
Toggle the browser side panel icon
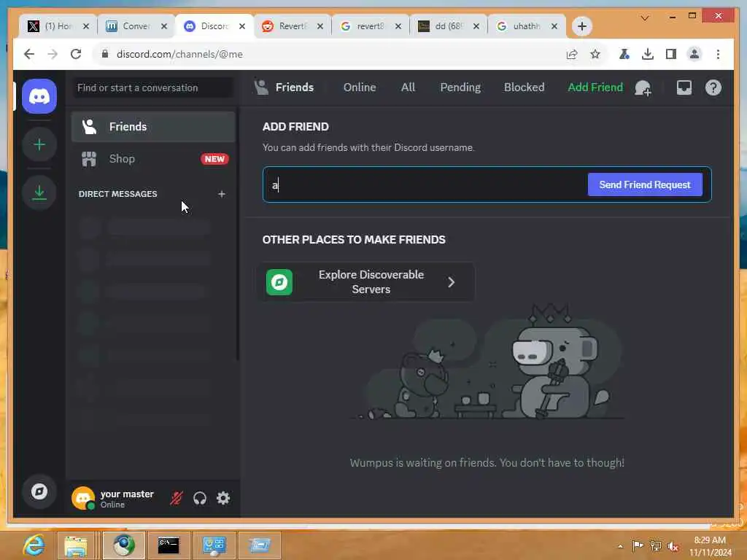671,54
